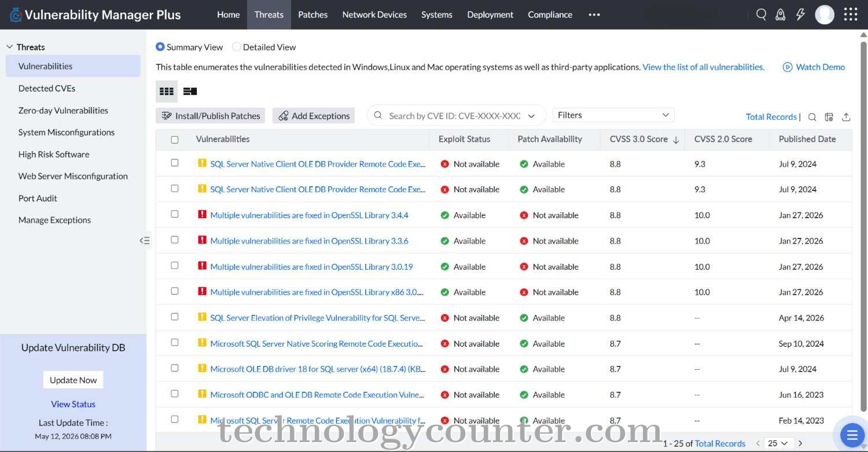The width and height of the screenshot is (868, 452).
Task: Click the Install/Publish Patches button
Action: point(210,116)
